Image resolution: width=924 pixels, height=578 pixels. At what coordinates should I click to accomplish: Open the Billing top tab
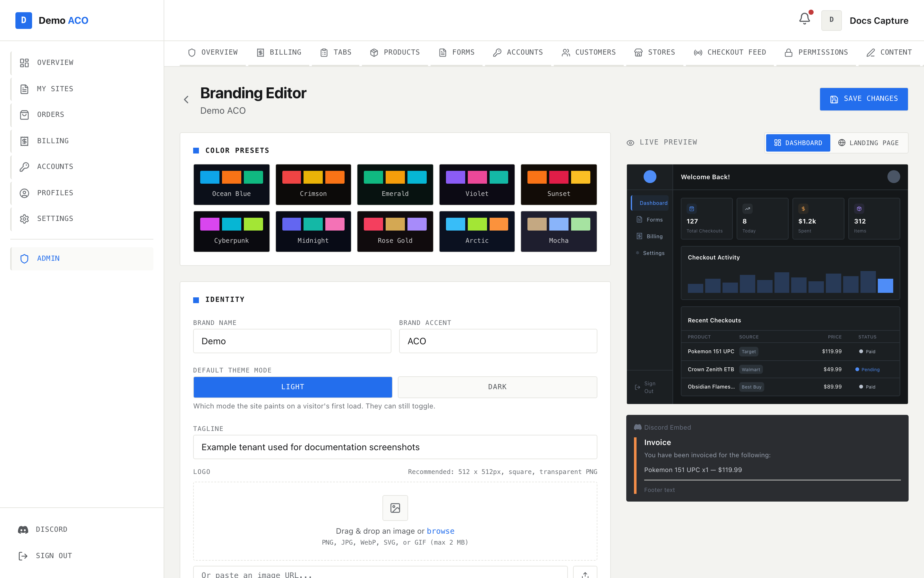(279, 52)
